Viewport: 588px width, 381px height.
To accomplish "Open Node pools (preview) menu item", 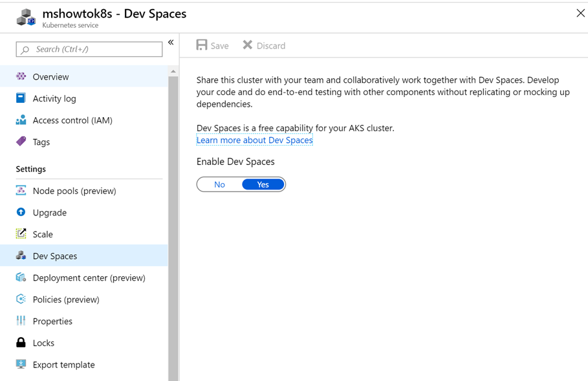I will click(x=84, y=190).
